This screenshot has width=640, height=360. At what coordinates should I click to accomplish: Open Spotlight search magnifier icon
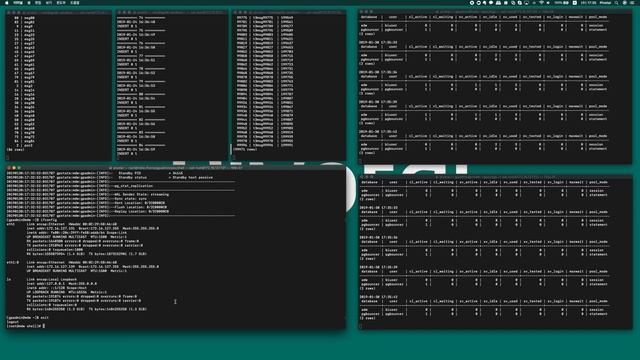(x=616, y=2)
